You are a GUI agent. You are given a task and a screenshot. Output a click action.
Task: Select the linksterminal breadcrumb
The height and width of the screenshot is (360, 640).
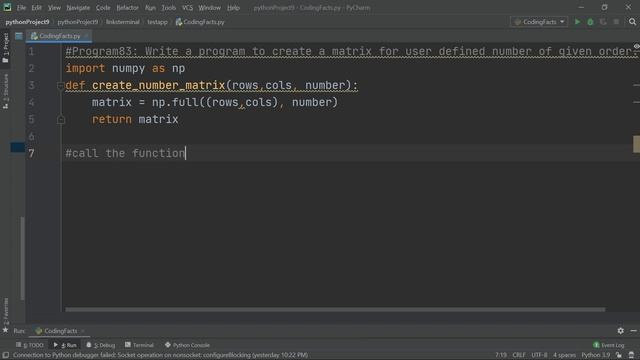pyautogui.click(x=122, y=22)
